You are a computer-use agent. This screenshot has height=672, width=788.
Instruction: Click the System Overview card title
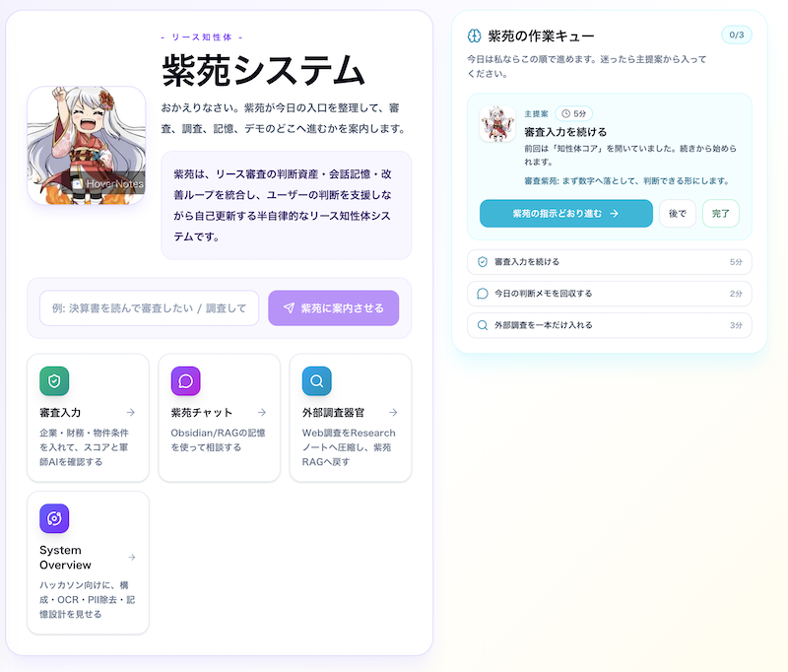tap(65, 558)
